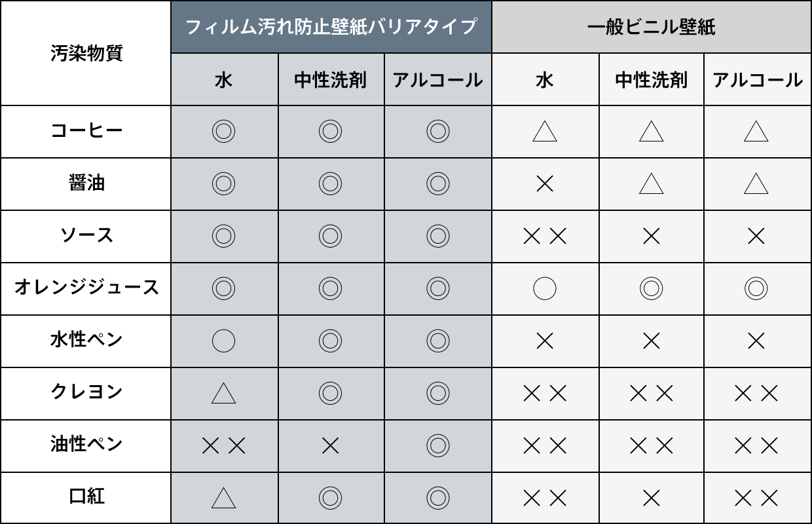
Task: Click the double circle for オレンジジュース general-vinyl アルコール
Action: tap(756, 288)
